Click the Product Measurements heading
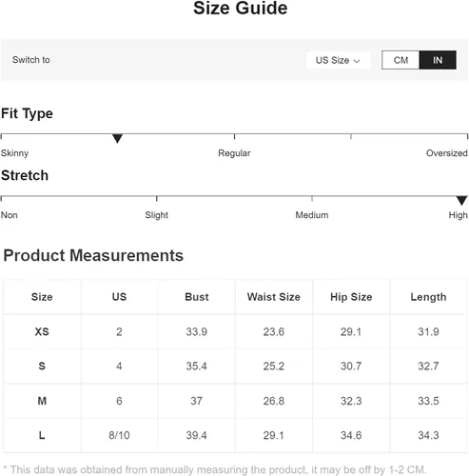Screen dimensions: 469x476 [x=93, y=255]
